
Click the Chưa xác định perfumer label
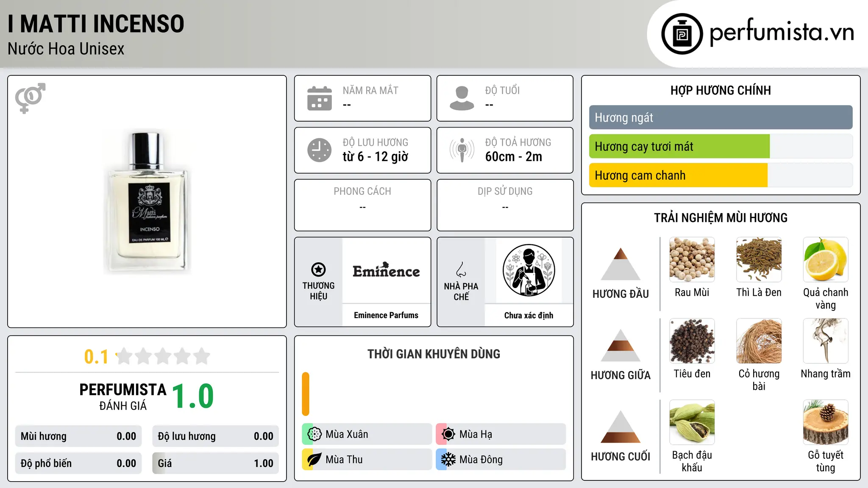click(x=529, y=315)
